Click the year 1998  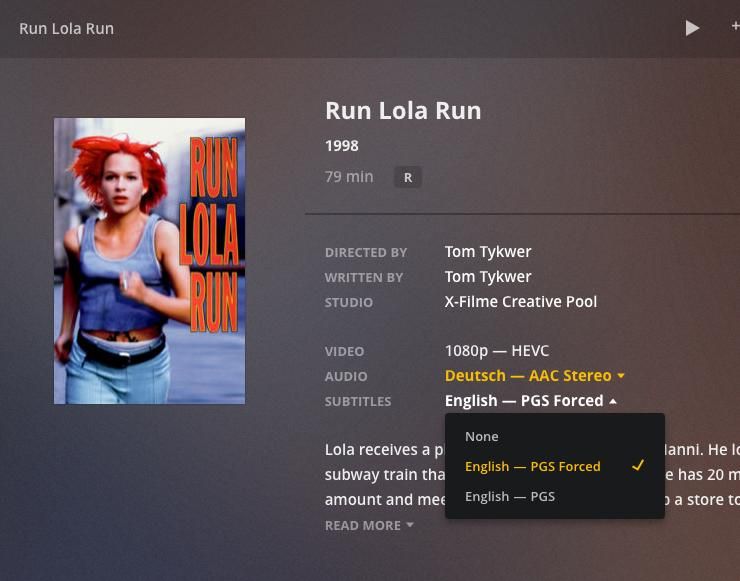342,145
